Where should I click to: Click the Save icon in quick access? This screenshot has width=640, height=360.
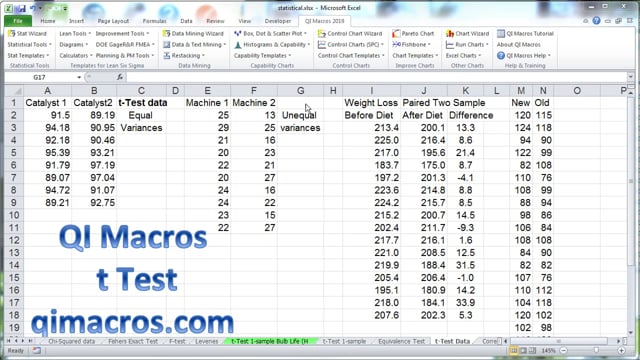tap(21, 8)
